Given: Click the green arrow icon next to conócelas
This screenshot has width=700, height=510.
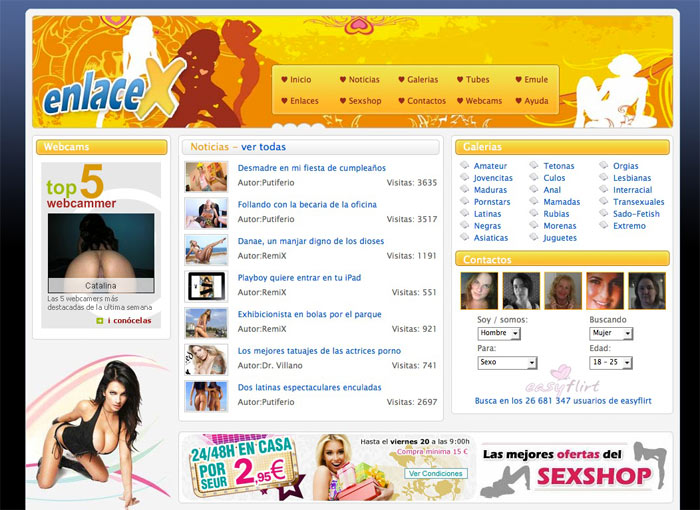Looking at the screenshot, I should [x=100, y=321].
